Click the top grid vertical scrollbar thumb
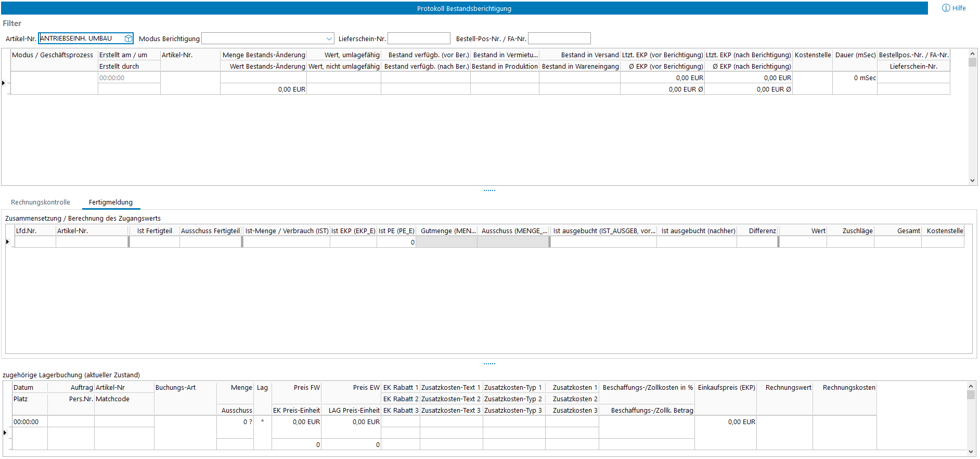The width and height of the screenshot is (980, 459). 972,62
